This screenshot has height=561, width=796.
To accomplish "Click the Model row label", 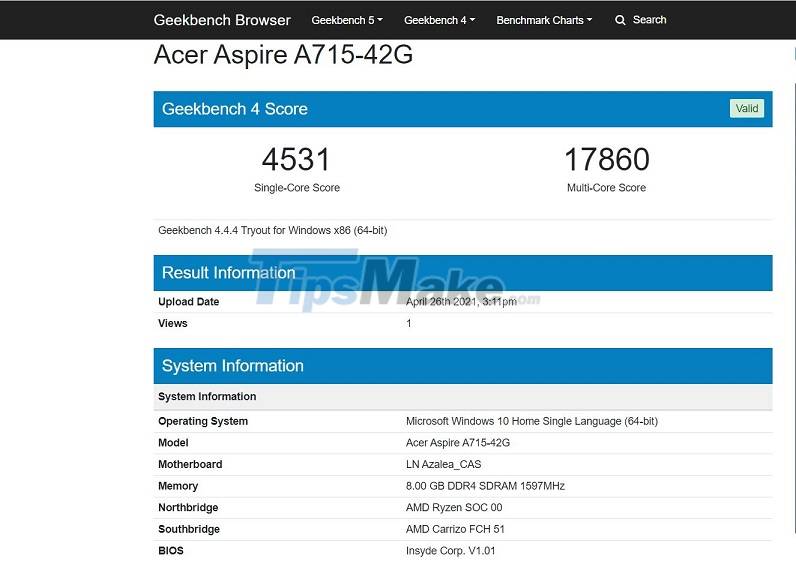I will (x=173, y=443).
